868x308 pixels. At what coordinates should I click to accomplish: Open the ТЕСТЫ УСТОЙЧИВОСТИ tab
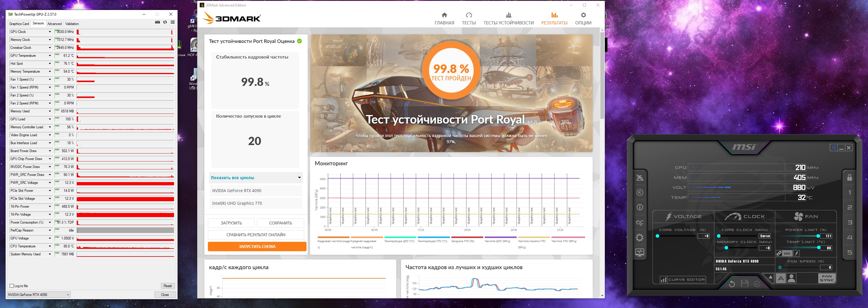tap(508, 19)
